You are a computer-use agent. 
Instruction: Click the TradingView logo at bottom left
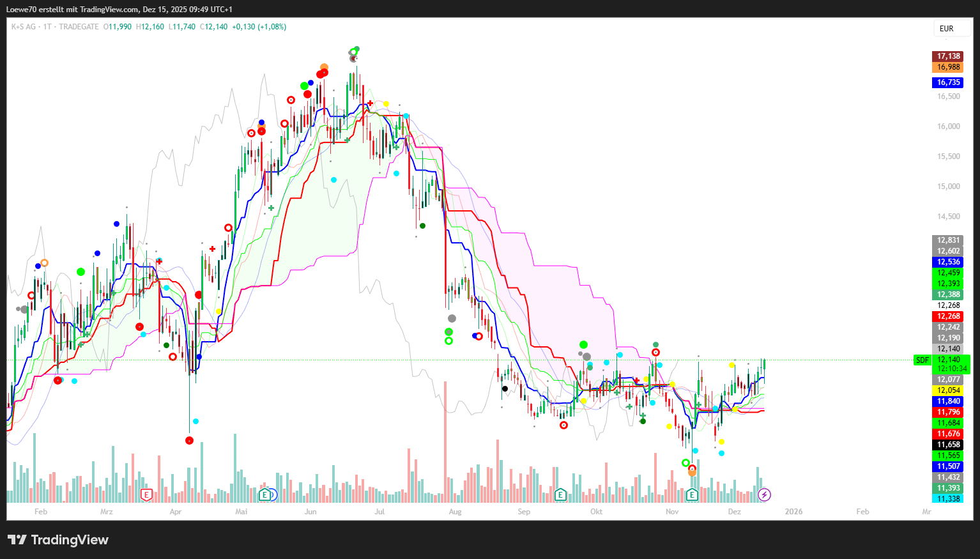58,540
